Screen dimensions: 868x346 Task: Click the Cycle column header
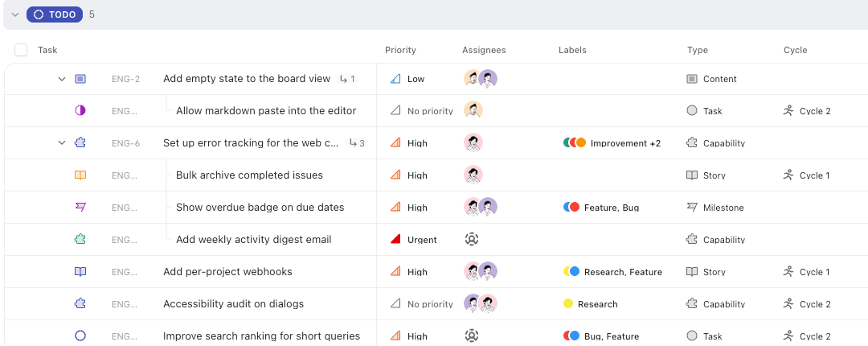[796, 50]
